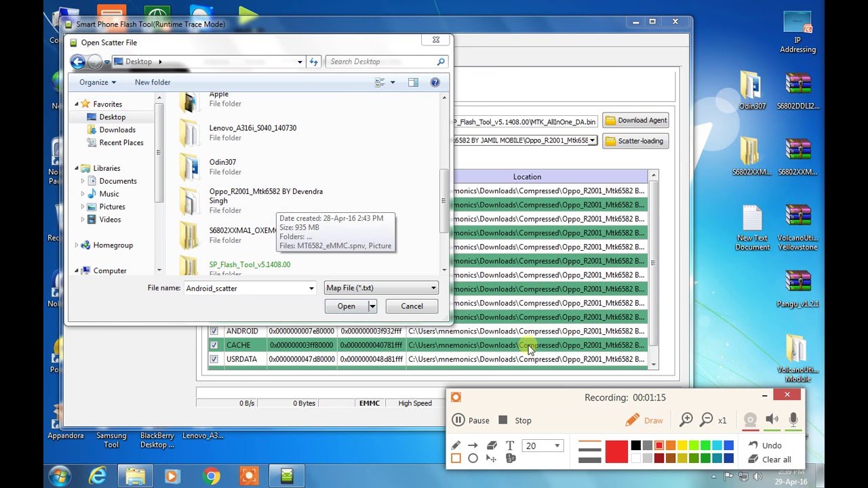Undo the last drawing

765,445
